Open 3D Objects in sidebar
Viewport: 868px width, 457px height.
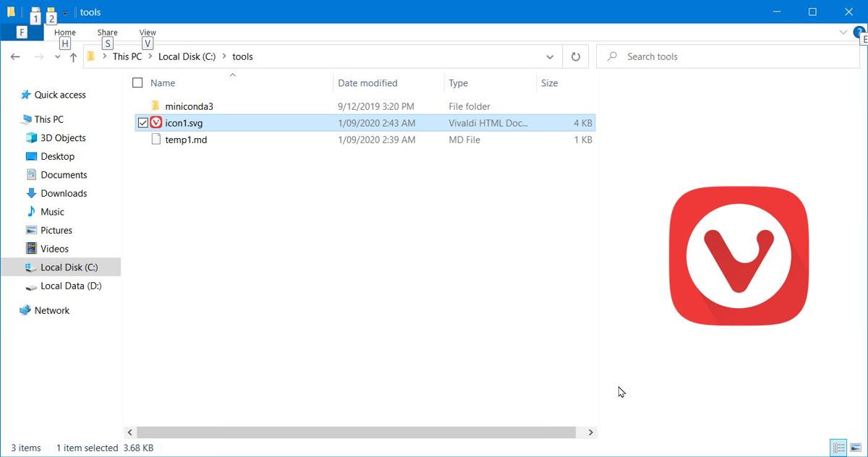tap(63, 137)
